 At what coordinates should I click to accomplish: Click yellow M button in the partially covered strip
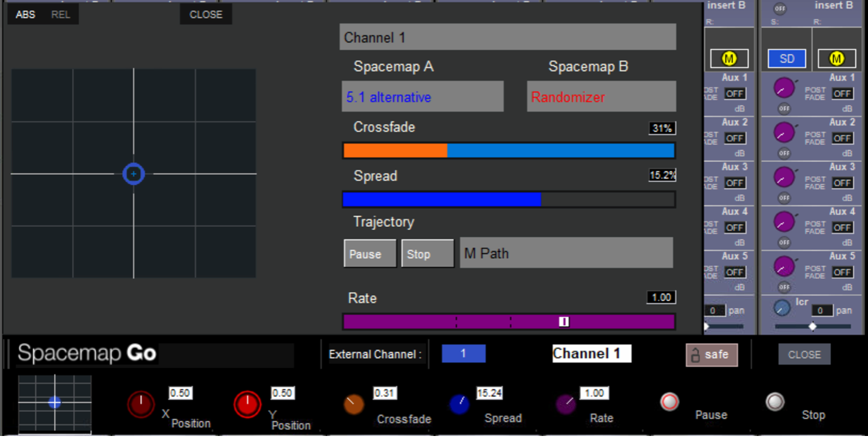coord(729,59)
